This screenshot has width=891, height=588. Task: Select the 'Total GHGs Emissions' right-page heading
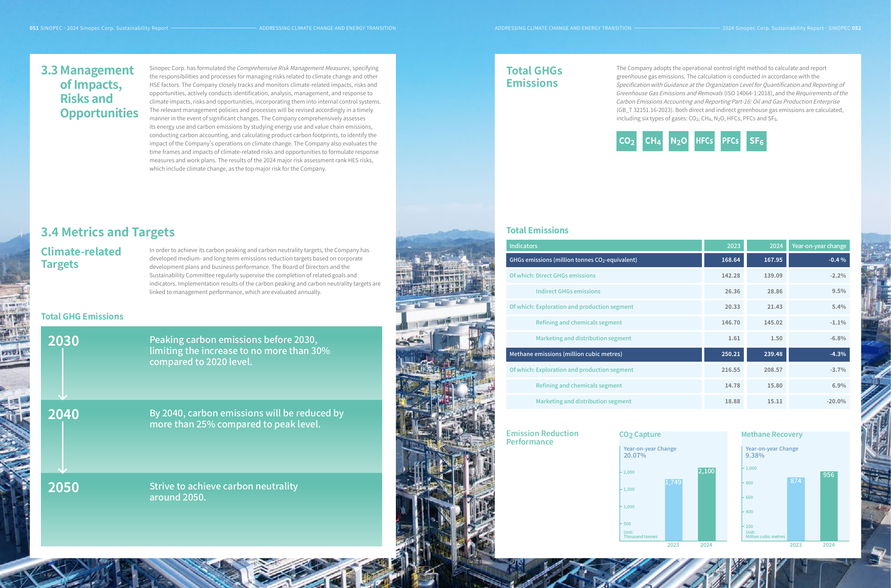tap(534, 77)
